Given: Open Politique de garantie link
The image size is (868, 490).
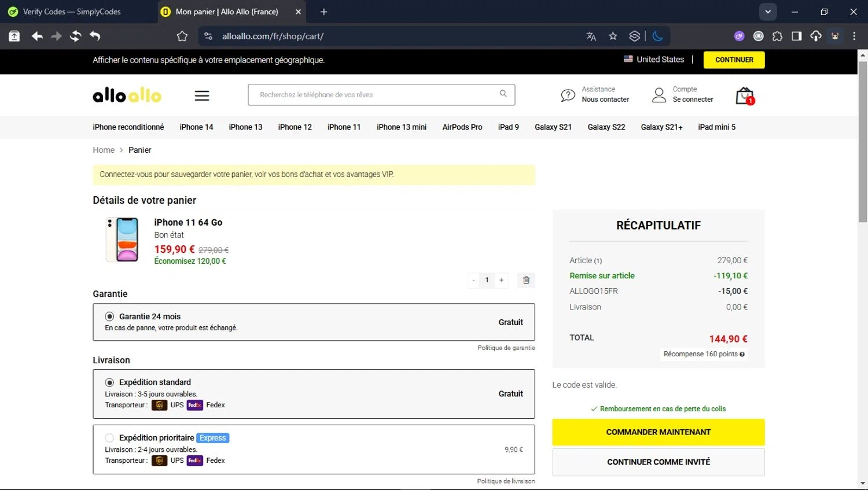Looking at the screenshot, I should (506, 348).
